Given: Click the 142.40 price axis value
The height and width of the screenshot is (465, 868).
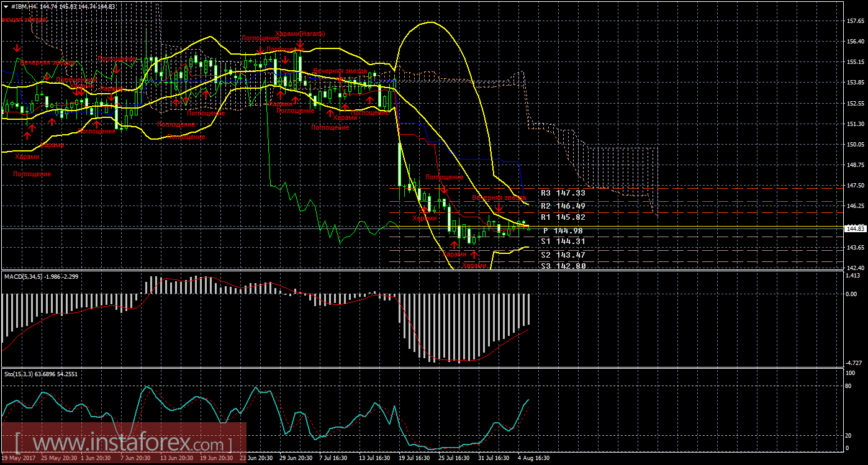Looking at the screenshot, I should pos(855,267).
